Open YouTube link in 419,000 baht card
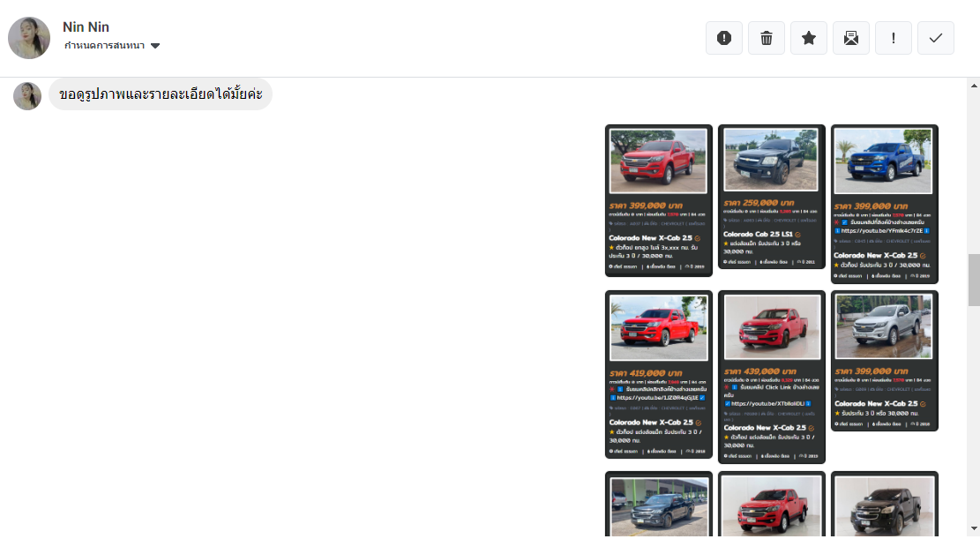Screen dimensions: 980x539 pos(657,398)
